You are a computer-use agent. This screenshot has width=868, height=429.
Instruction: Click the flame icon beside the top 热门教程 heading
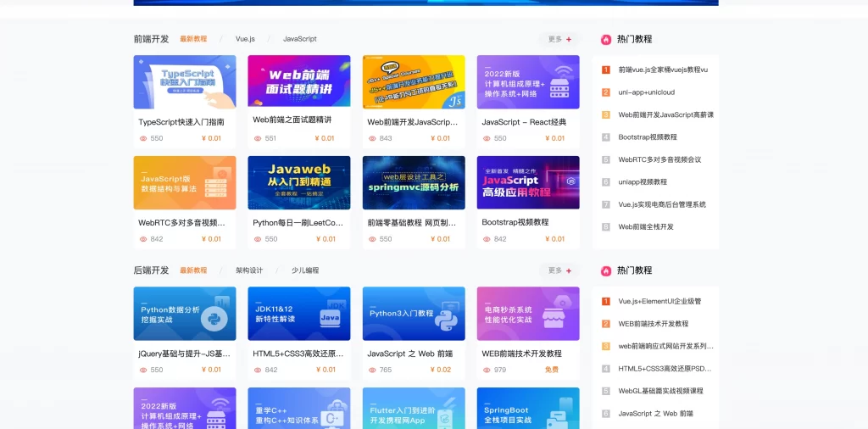pos(606,39)
